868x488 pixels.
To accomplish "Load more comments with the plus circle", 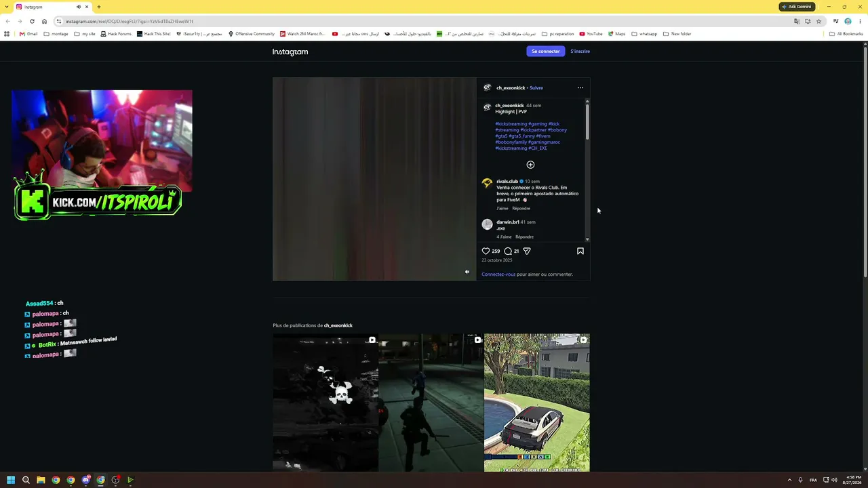I will pos(530,165).
